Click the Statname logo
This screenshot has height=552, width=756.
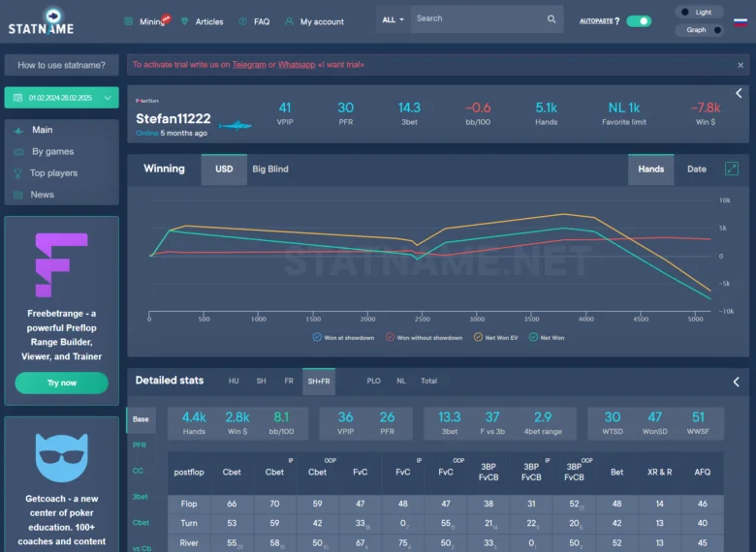[x=41, y=21]
